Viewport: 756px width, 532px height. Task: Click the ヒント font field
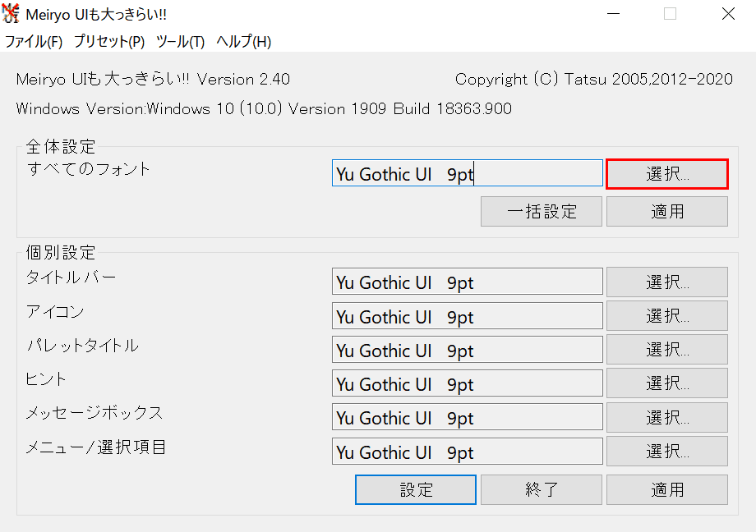point(468,383)
